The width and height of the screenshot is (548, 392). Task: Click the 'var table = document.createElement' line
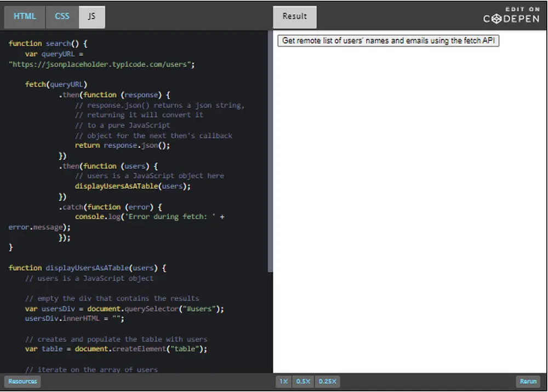(x=116, y=349)
